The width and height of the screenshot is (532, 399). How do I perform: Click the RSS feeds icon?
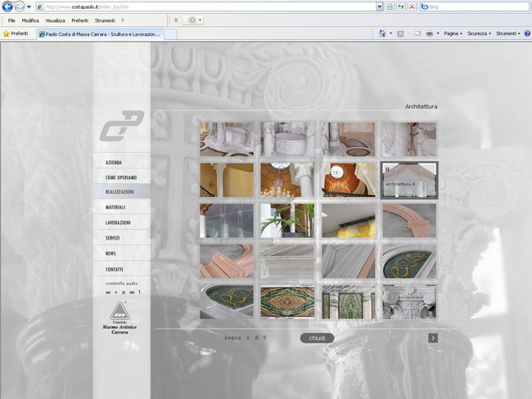[x=400, y=34]
